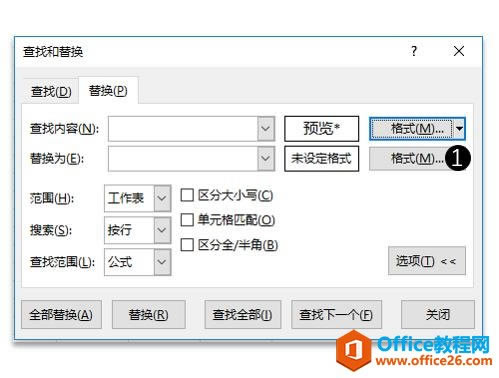Click the 全部替换(A) button
The height and width of the screenshot is (378, 499).
pyautogui.click(x=61, y=315)
